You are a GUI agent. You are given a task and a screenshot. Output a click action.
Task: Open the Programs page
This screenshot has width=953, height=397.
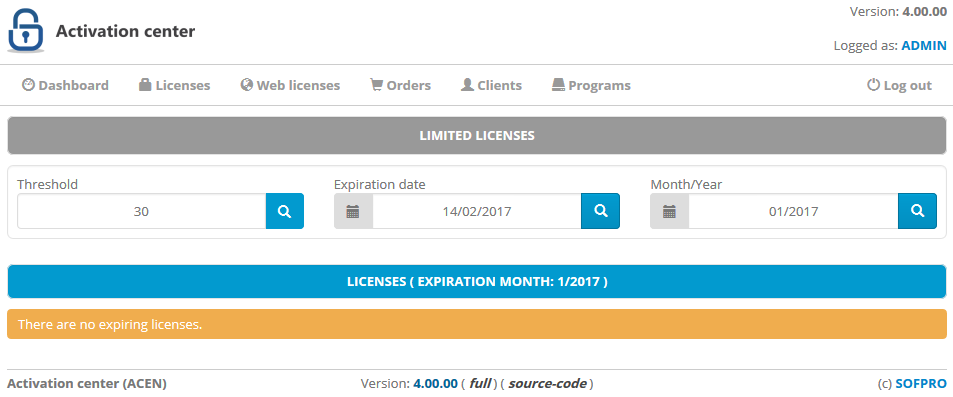(x=591, y=85)
